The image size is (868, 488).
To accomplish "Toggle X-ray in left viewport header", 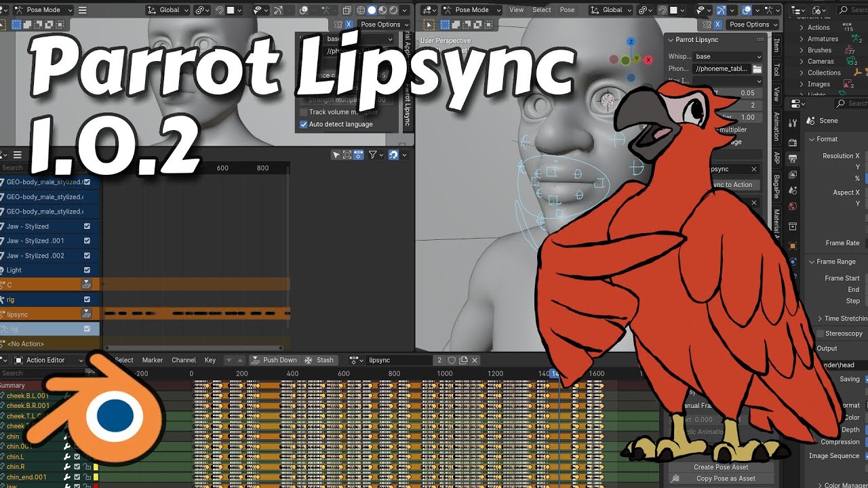I will pyautogui.click(x=347, y=10).
